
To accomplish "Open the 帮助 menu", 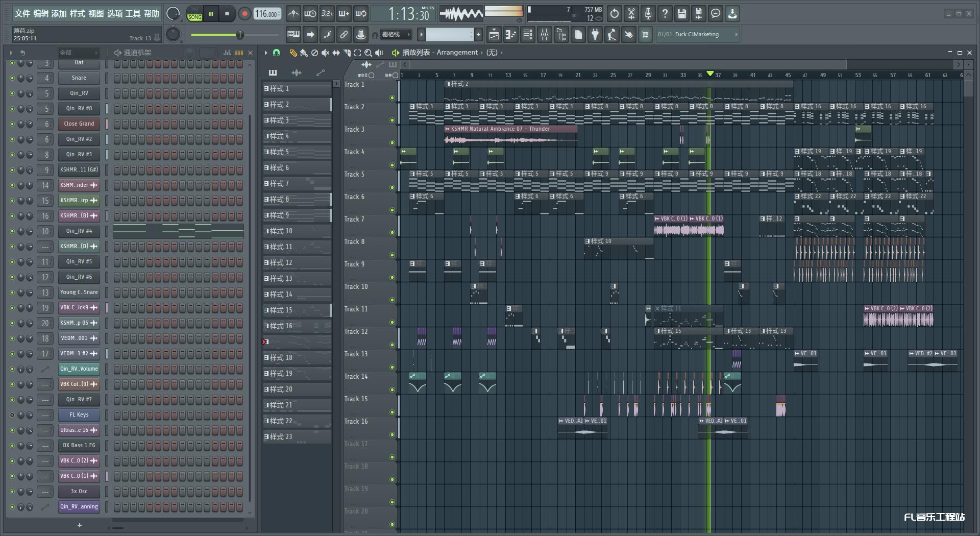I will (x=151, y=14).
